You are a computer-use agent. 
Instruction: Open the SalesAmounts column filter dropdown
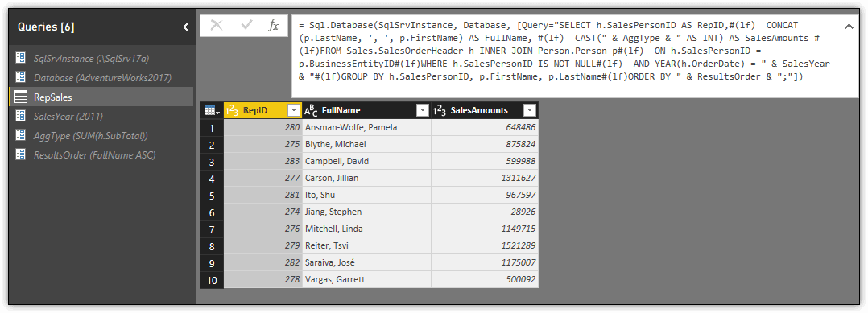click(x=530, y=110)
